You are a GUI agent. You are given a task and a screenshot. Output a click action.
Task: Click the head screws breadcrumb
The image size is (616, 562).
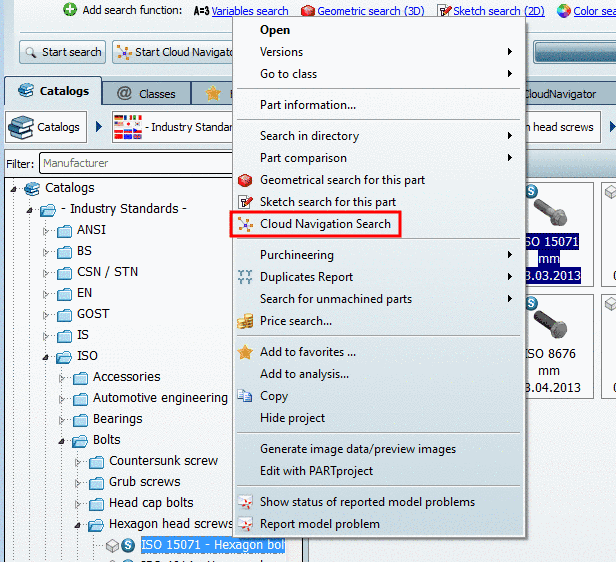563,127
